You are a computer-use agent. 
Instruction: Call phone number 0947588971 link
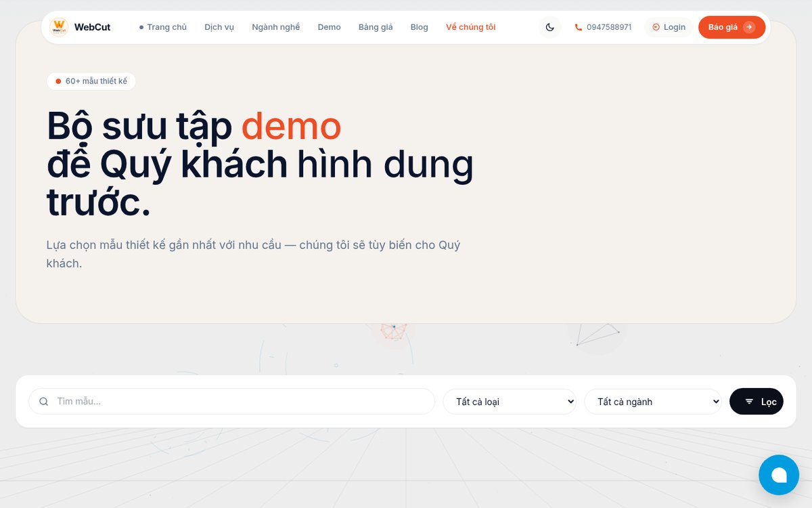603,27
